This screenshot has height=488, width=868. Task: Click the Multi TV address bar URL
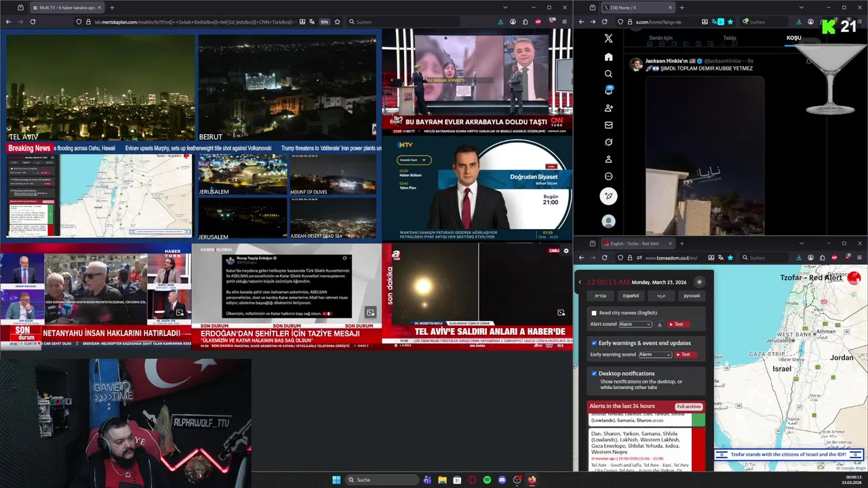195,22
